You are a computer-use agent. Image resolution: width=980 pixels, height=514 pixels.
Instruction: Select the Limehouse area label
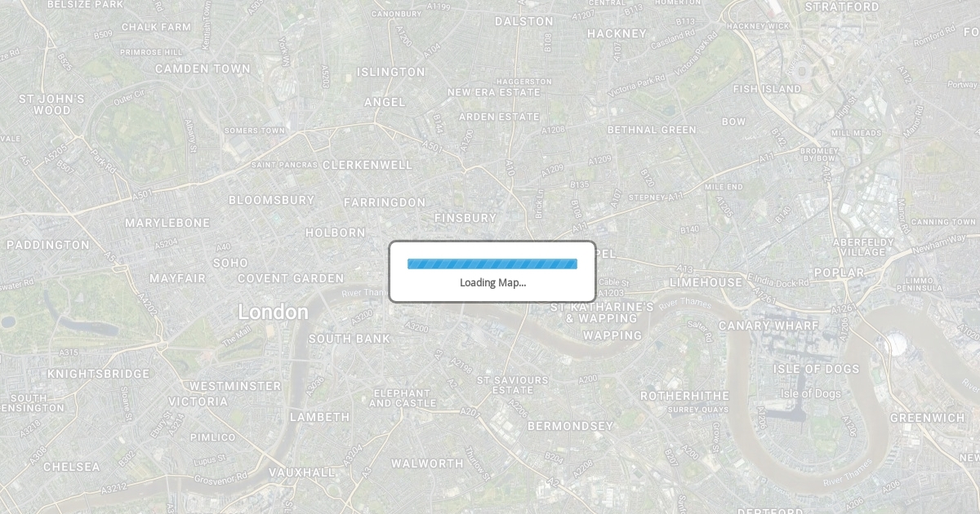(x=706, y=282)
